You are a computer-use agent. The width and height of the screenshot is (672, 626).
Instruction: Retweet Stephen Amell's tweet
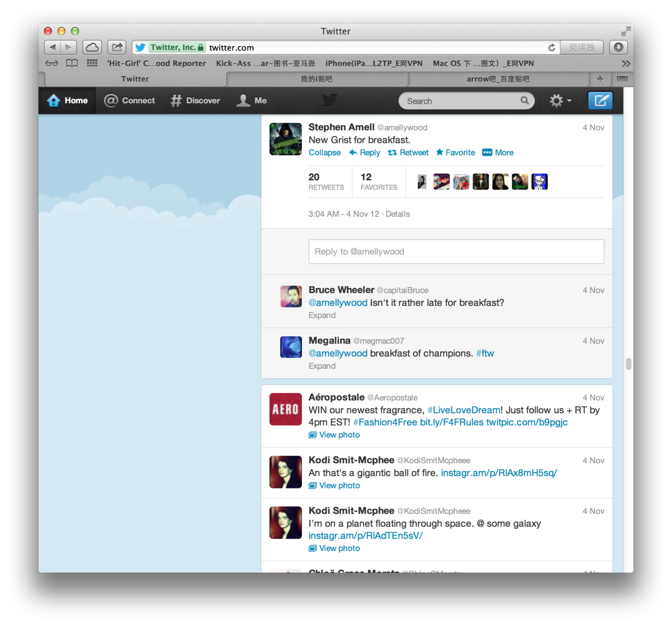coord(408,152)
